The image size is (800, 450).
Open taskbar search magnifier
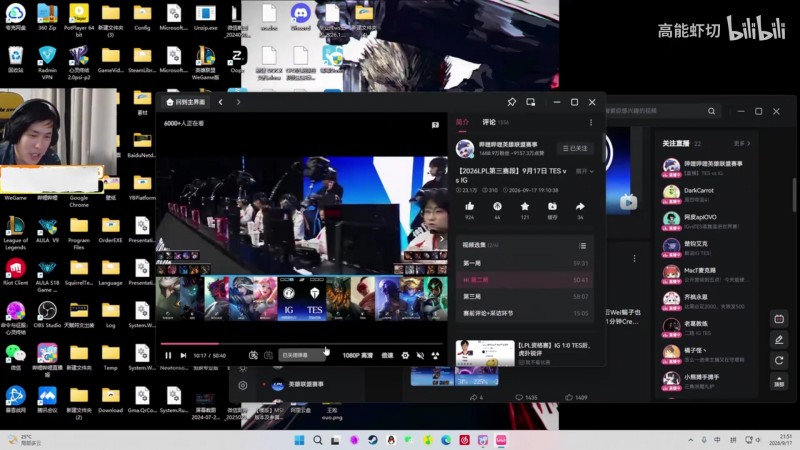coord(317,440)
